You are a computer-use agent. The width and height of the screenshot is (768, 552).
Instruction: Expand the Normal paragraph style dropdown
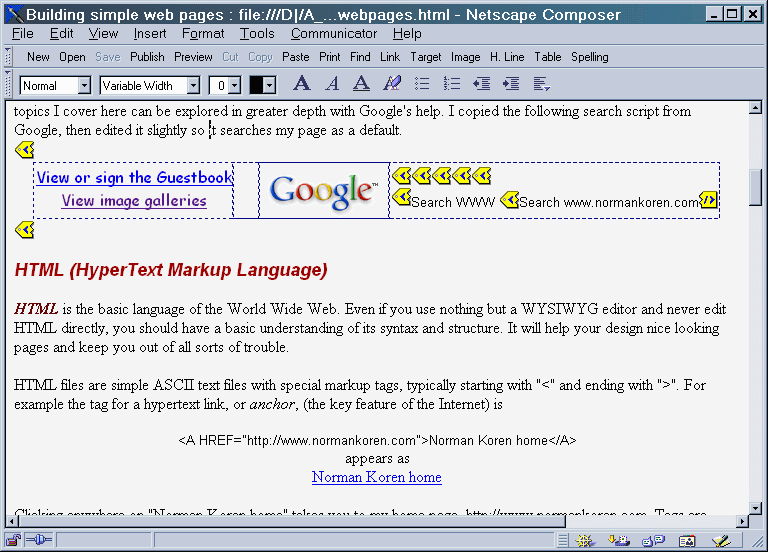click(x=84, y=86)
